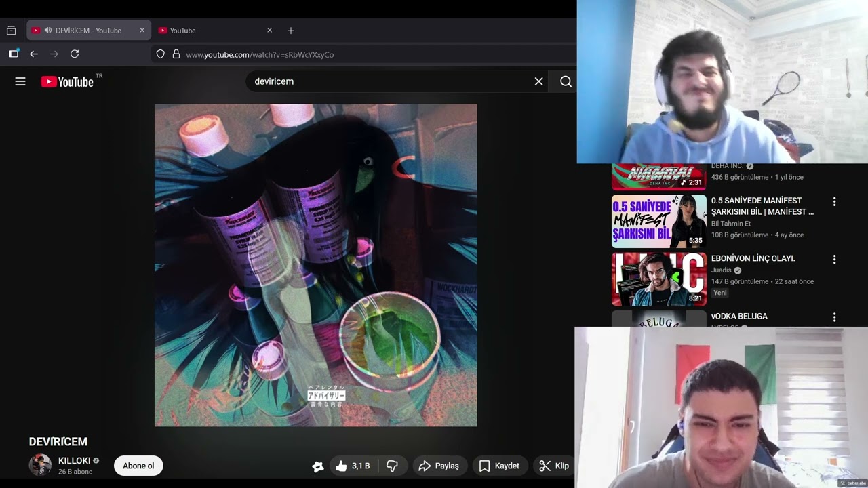Open options for vODKA BELUGA video
The width and height of the screenshot is (868, 488).
pos(834,317)
